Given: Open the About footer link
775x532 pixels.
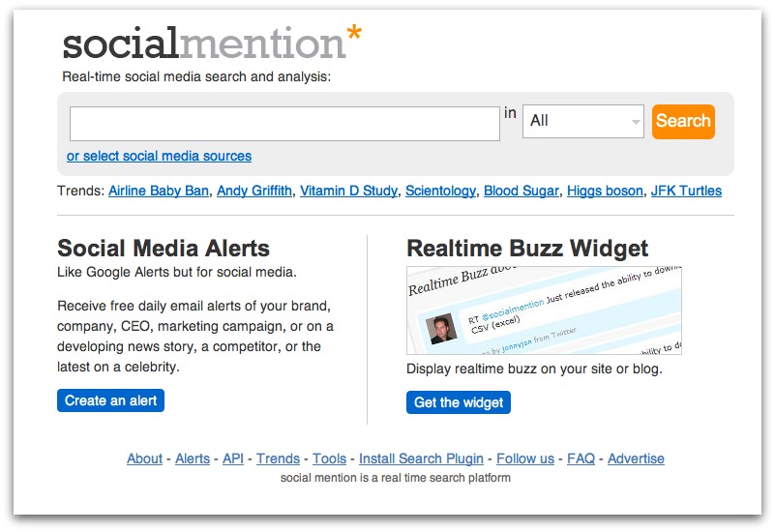Looking at the screenshot, I should click(x=144, y=458).
